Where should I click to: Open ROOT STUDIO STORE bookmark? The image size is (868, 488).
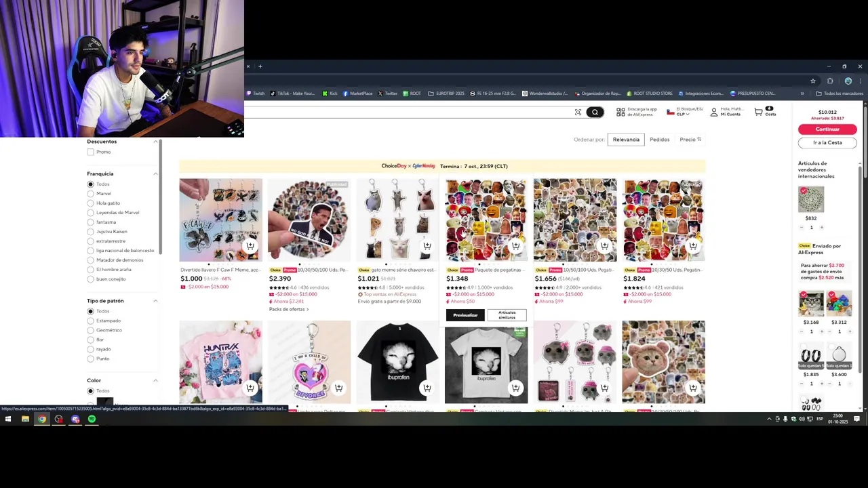[x=650, y=94]
